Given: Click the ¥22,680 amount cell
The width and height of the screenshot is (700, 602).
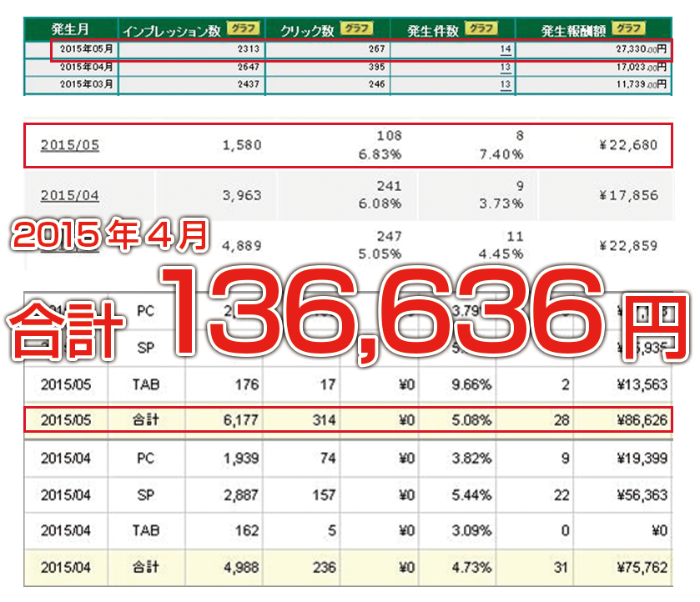Looking at the screenshot, I should (x=628, y=146).
